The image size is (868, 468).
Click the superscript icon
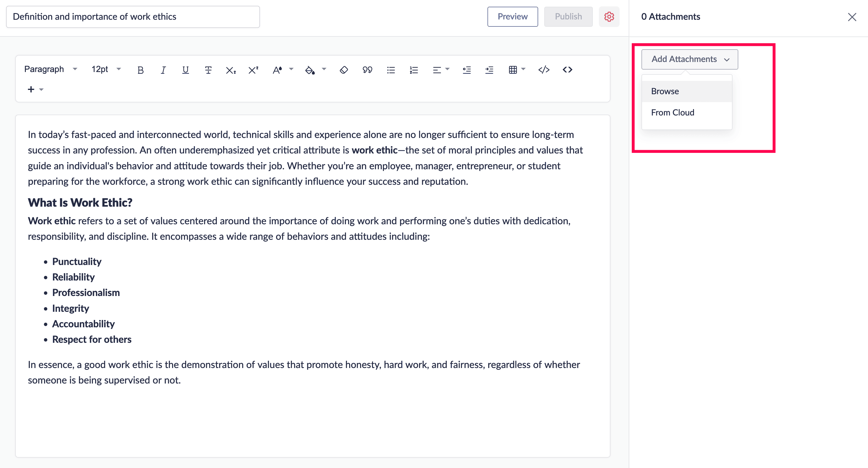pyautogui.click(x=253, y=70)
